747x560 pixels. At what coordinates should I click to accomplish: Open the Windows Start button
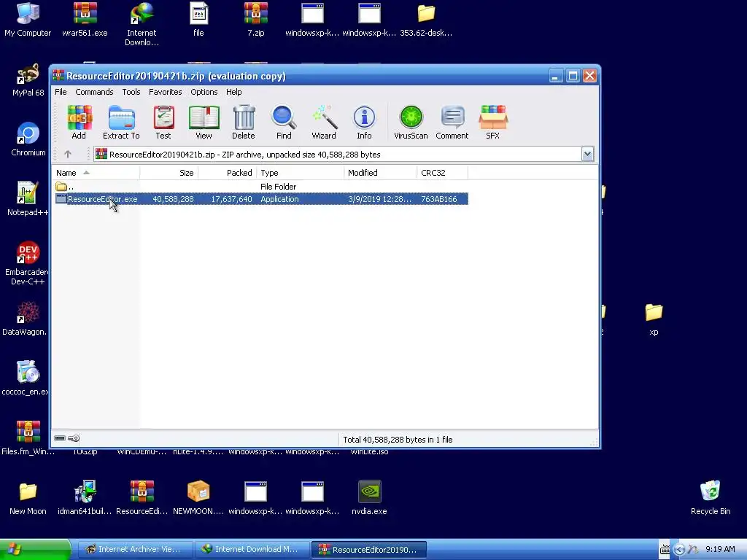click(34, 550)
